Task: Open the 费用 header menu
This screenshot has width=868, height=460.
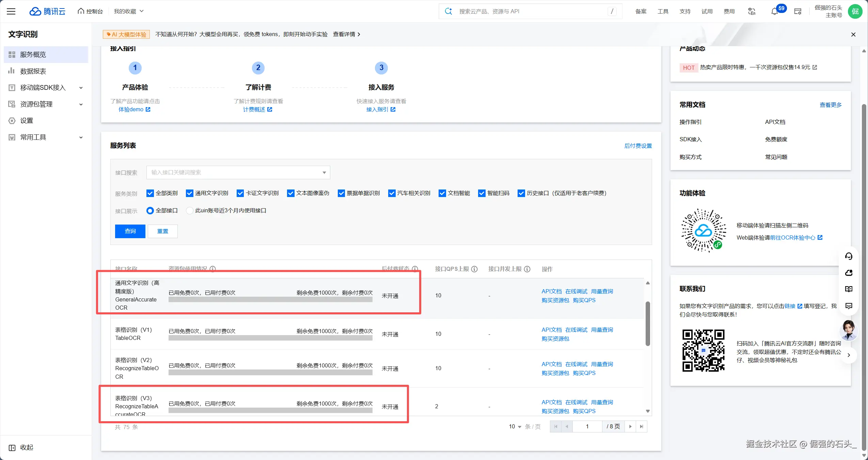Action: [x=729, y=12]
